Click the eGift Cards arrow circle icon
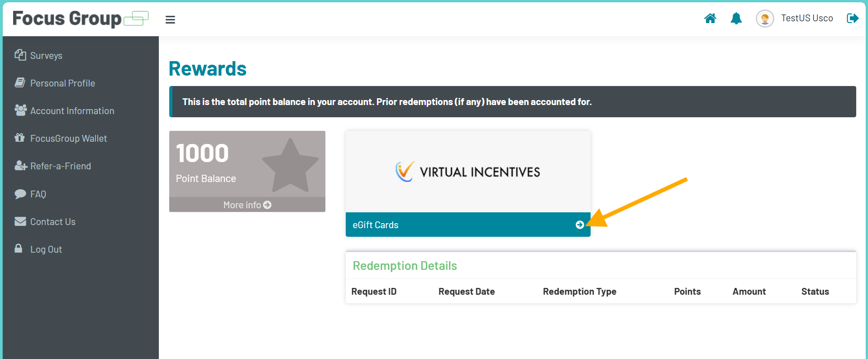 click(580, 225)
